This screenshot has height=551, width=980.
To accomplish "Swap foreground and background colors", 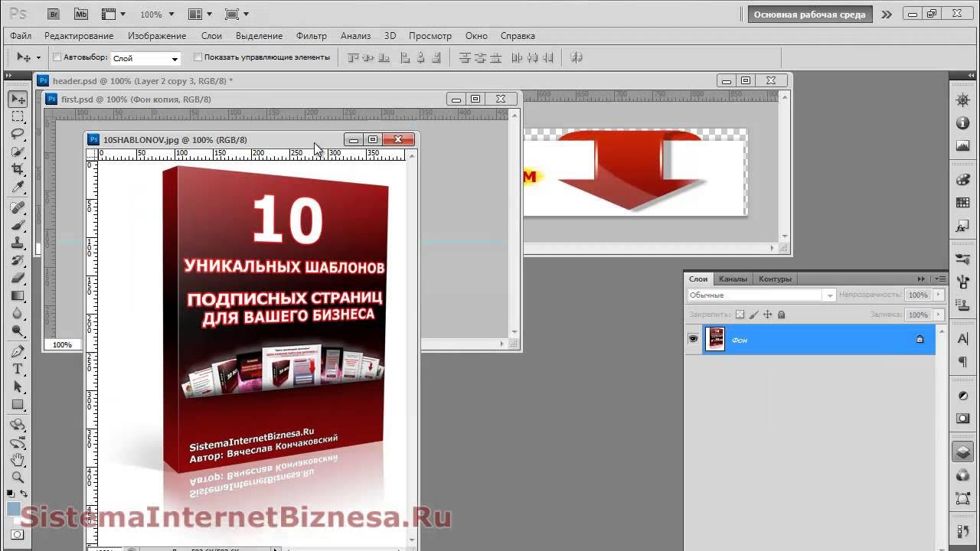I will pos(24,494).
